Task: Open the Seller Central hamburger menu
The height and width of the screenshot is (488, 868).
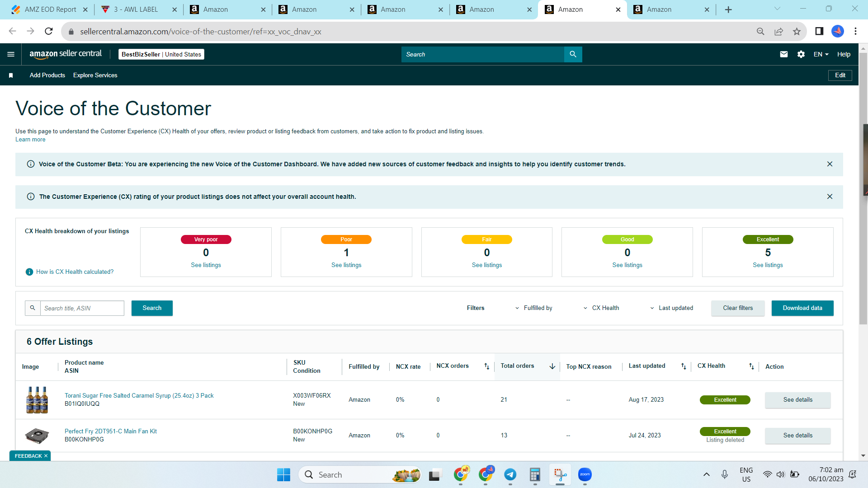Action: click(x=11, y=54)
